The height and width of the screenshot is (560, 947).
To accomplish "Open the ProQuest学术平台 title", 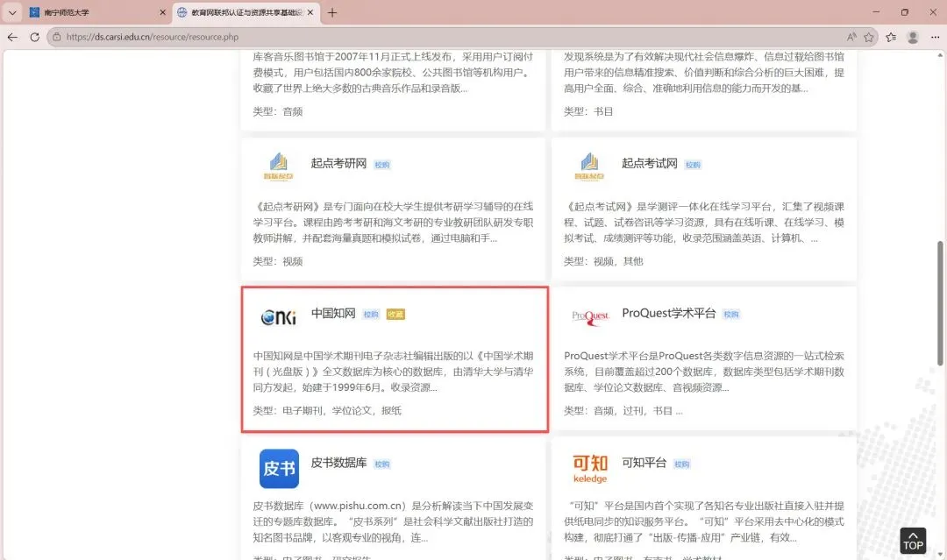I will click(x=668, y=313).
